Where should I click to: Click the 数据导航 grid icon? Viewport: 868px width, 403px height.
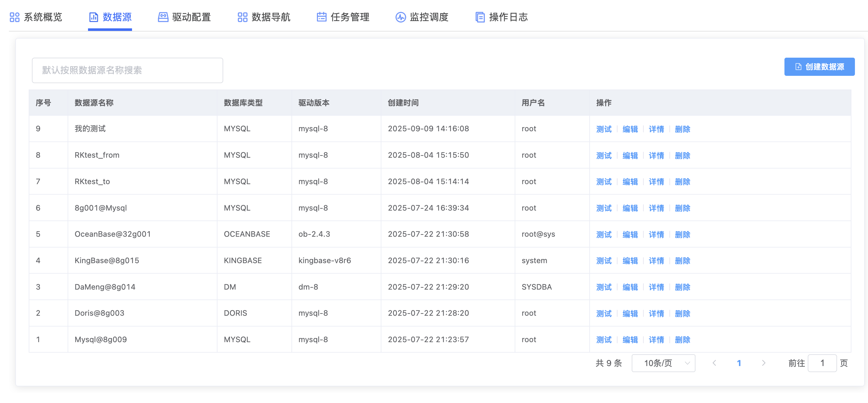point(242,17)
